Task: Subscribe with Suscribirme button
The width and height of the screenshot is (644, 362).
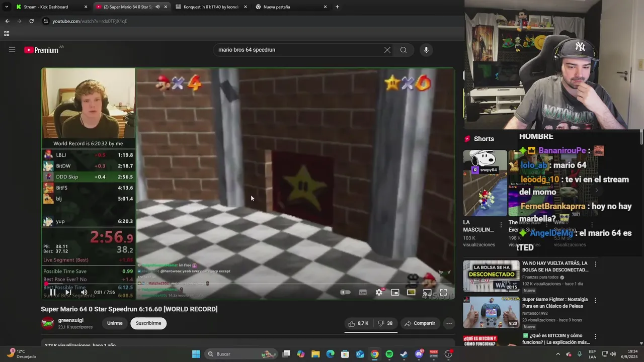Action: coord(148,323)
